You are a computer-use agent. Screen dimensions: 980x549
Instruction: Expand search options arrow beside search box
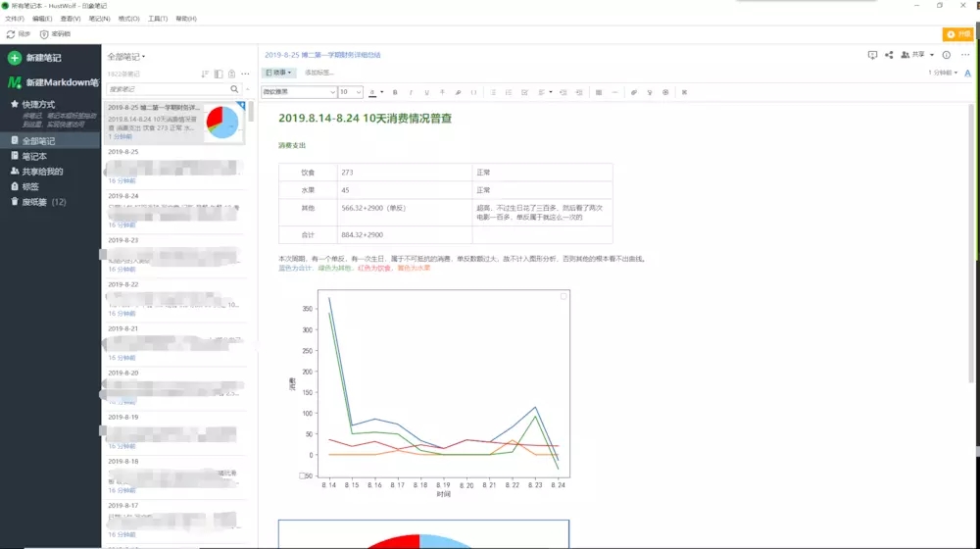(248, 89)
